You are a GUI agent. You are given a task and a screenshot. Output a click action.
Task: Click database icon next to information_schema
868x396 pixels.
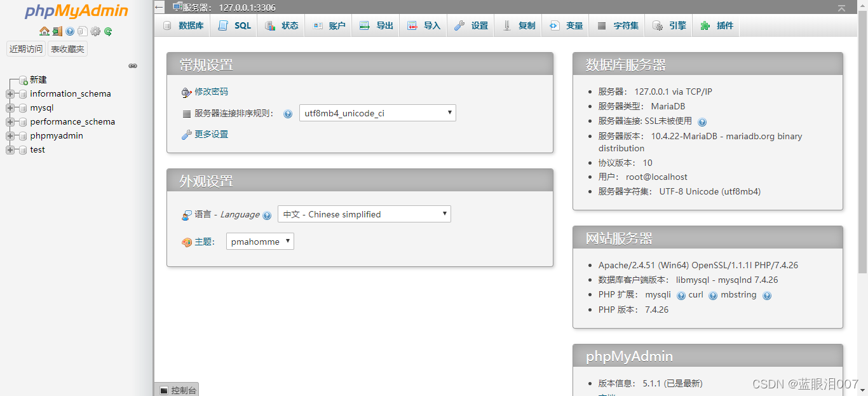tap(23, 94)
